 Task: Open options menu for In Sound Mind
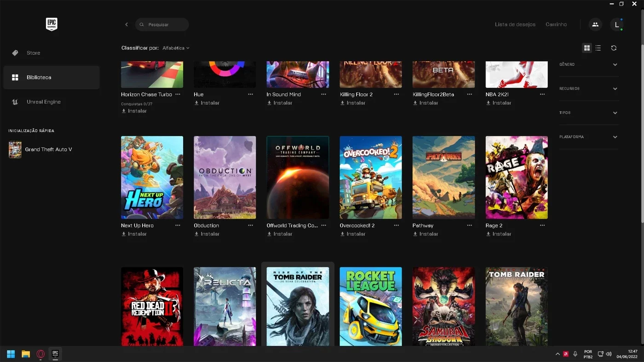[324, 94]
